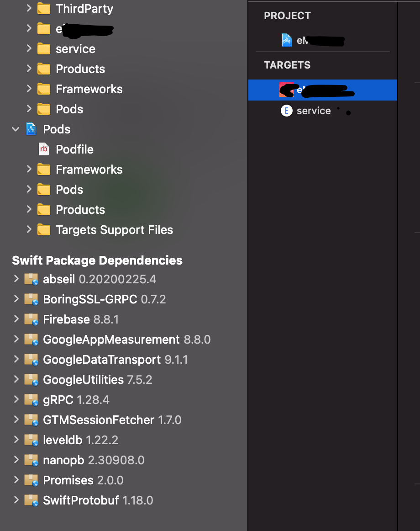This screenshot has width=420, height=531.
Task: Expand the nanopb package disclosure arrow
Action: click(16, 460)
